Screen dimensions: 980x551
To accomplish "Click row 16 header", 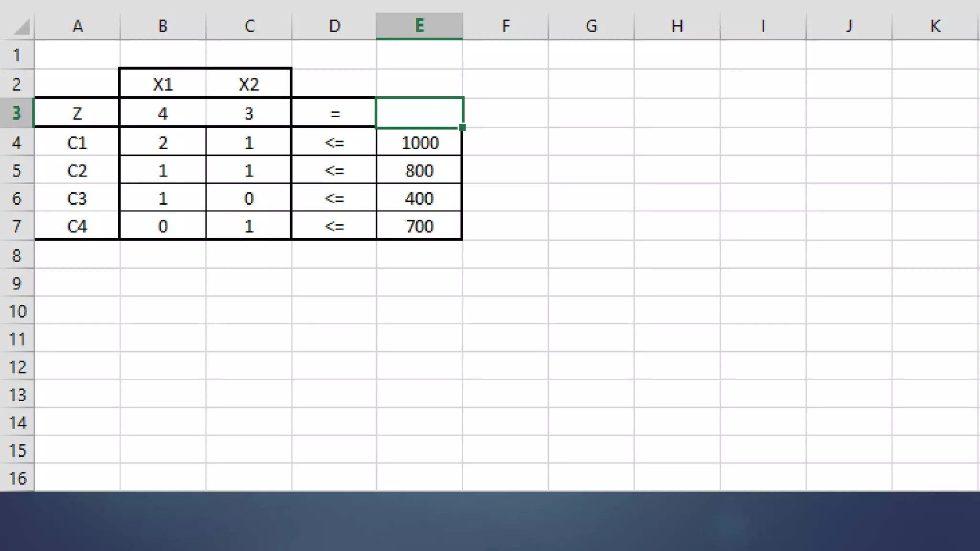I will click(17, 478).
